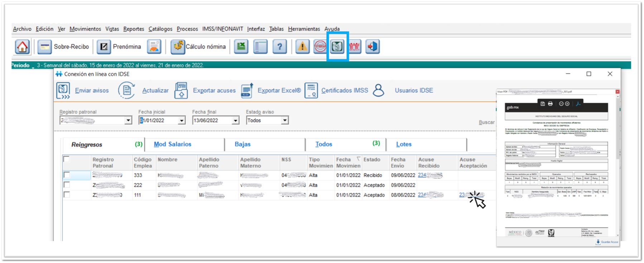Open the Fecha inicial date dropdown
This screenshot has height=263, width=644.
pos(182,121)
